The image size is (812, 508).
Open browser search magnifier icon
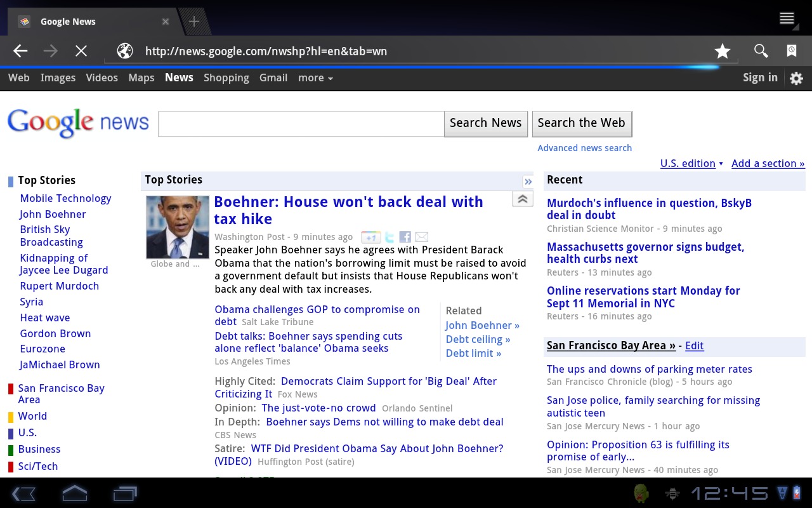pyautogui.click(x=761, y=51)
